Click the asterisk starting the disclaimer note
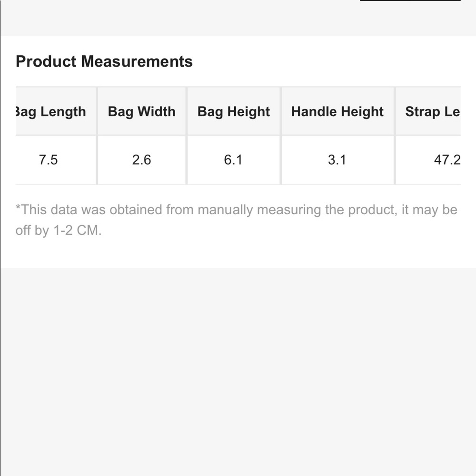476x476 pixels. (x=18, y=208)
